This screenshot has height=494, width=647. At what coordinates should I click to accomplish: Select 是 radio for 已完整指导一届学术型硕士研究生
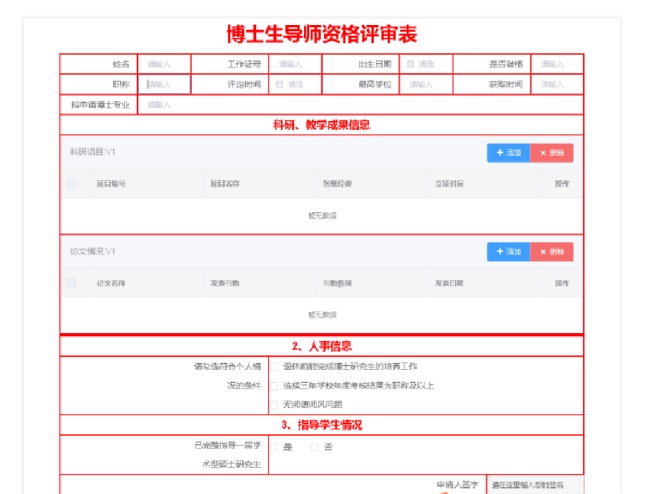tap(274, 446)
